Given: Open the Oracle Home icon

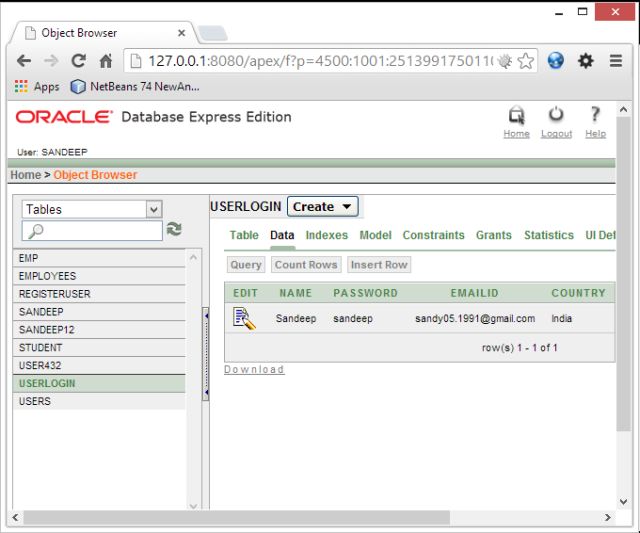Looking at the screenshot, I should [516, 115].
